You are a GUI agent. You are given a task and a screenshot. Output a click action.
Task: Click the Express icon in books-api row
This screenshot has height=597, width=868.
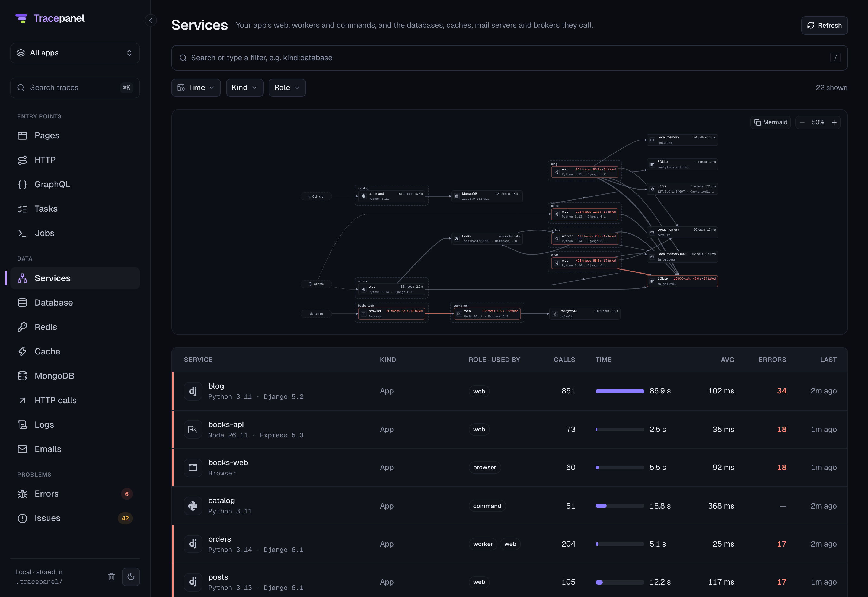click(193, 429)
